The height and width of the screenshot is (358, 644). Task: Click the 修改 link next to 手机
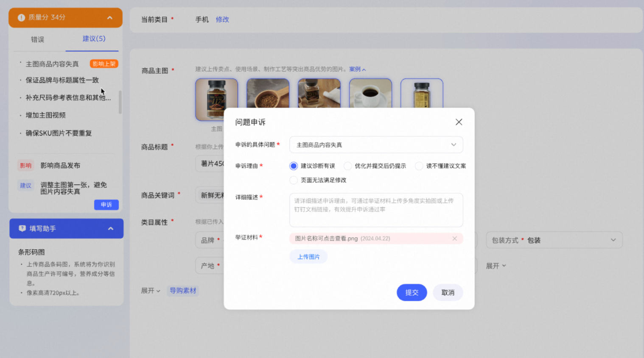point(222,19)
